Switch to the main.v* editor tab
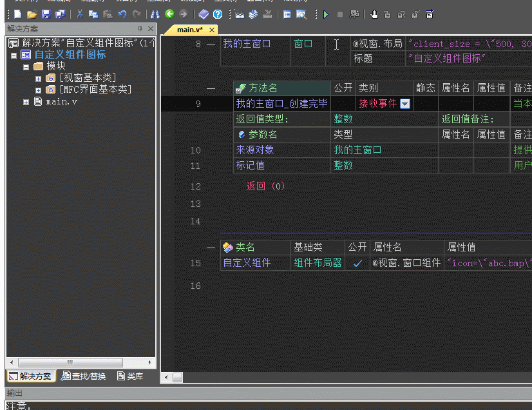This screenshot has width=532, height=410. pos(189,30)
